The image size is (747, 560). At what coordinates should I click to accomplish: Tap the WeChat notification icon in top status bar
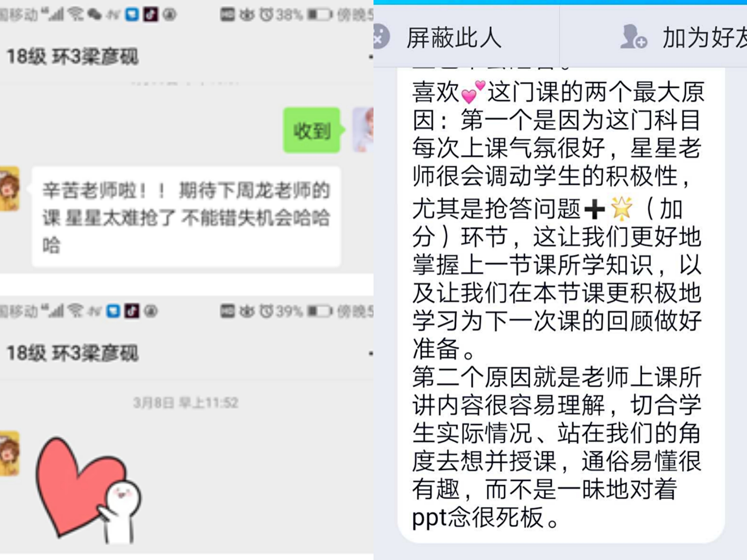(94, 15)
